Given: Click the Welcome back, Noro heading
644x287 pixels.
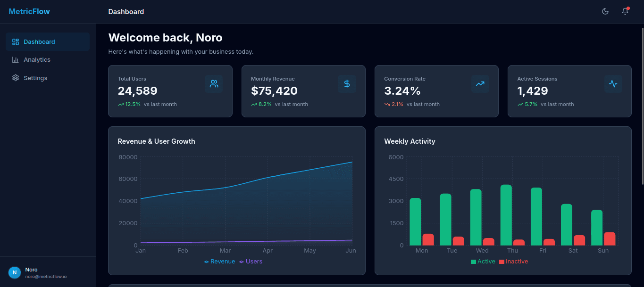Looking at the screenshot, I should point(165,38).
